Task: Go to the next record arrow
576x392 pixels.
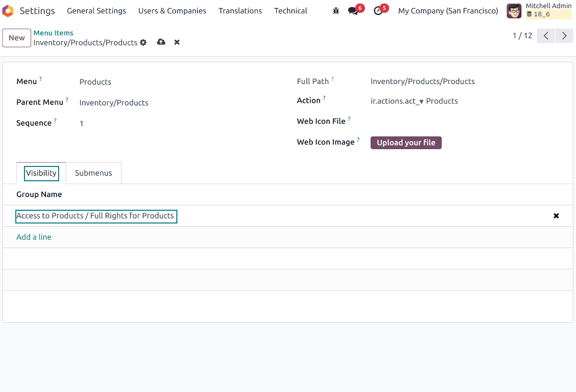Action: pos(564,36)
